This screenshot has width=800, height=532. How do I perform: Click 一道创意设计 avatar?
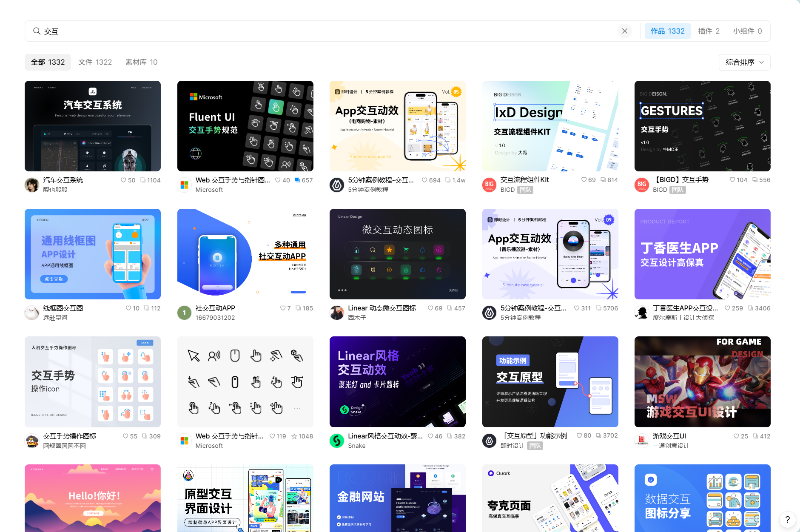click(642, 441)
